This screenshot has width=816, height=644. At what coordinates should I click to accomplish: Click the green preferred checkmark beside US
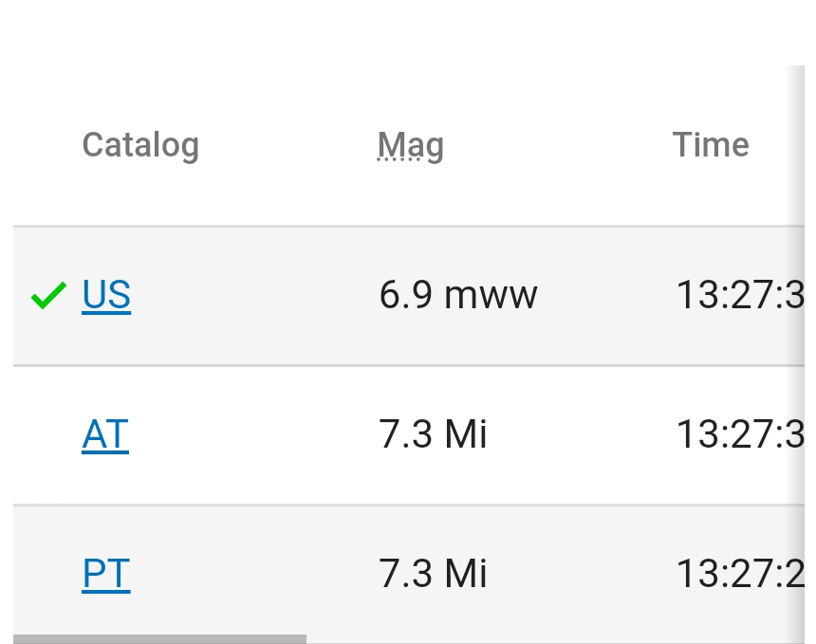pos(48,296)
